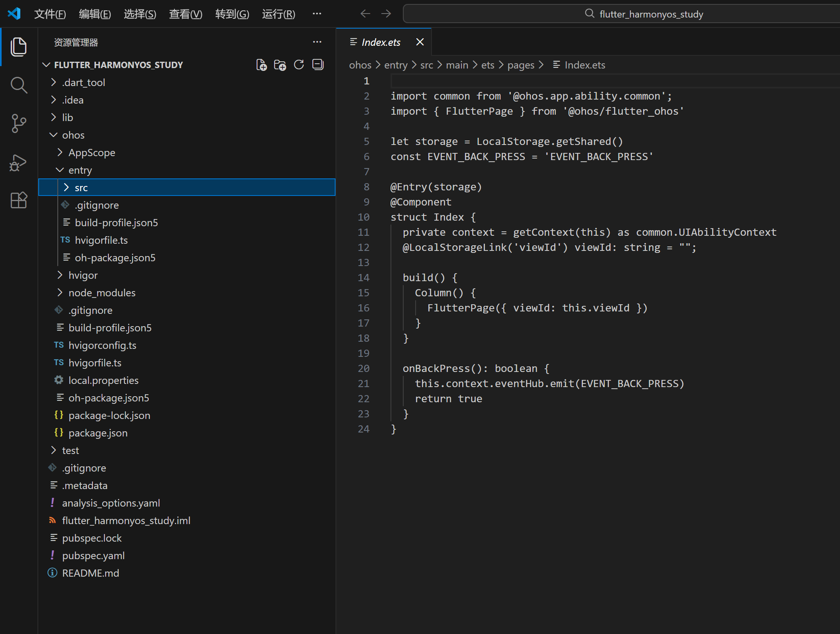Collapse the ohos folder
Viewport: 840px width, 634px height.
pos(73,135)
